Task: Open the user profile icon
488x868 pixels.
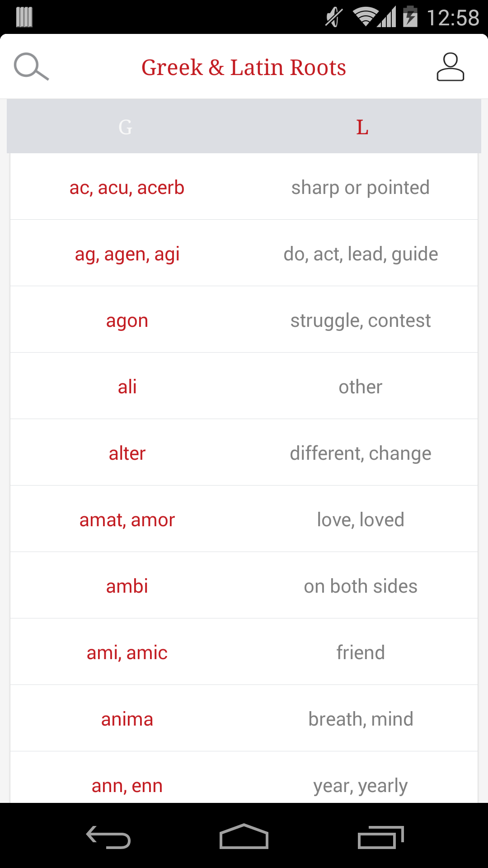Action: click(x=450, y=67)
